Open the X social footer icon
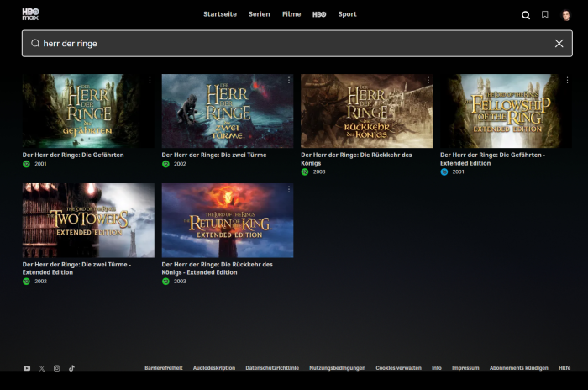 pos(42,368)
